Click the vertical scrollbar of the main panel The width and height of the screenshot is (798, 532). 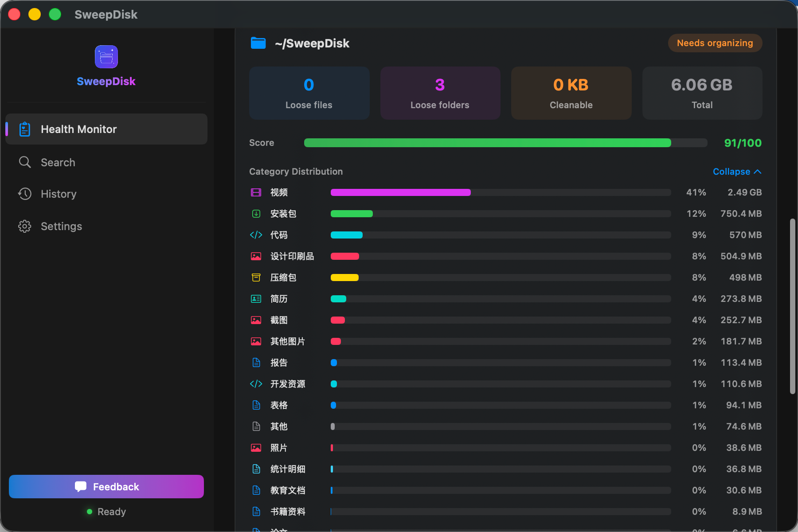793,306
